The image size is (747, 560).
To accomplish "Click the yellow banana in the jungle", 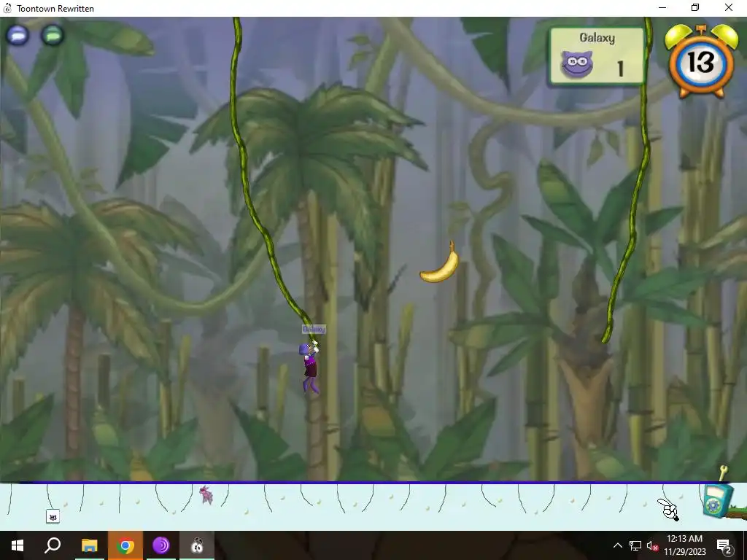I will (x=440, y=262).
